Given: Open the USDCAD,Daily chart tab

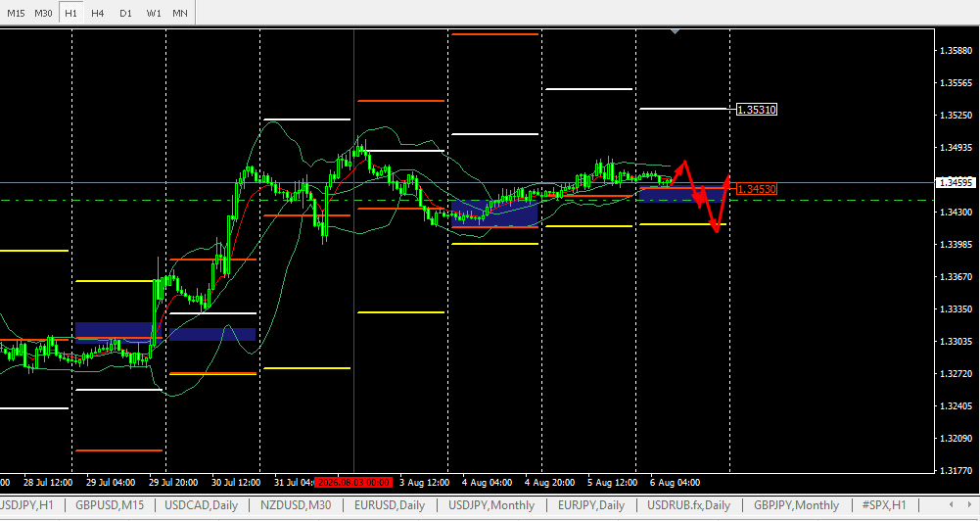Looking at the screenshot, I should coord(202,505).
